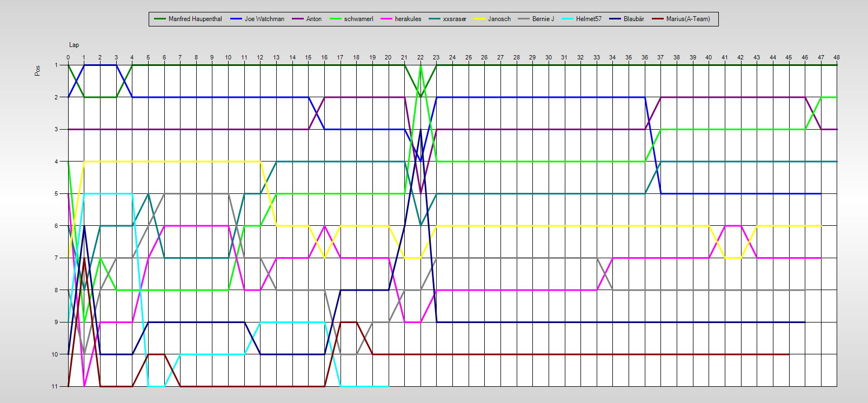
Task: Click position label 2 on Pos axis
Action: pos(56,97)
